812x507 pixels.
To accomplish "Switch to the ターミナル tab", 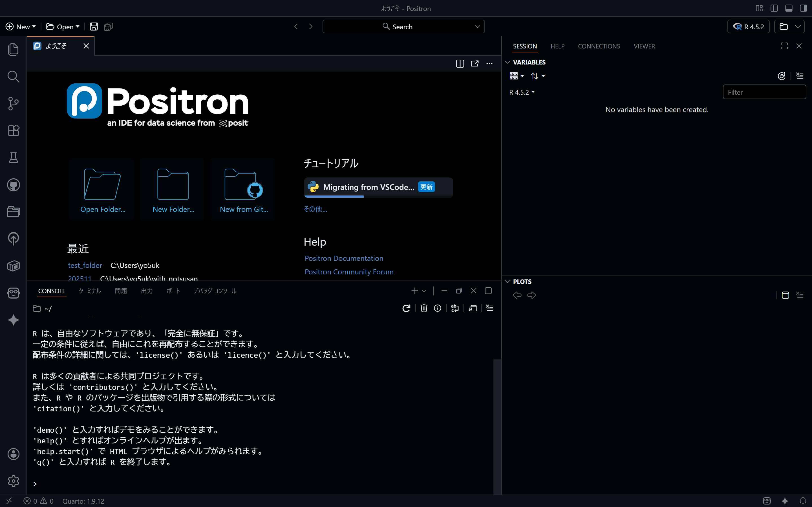I will [90, 291].
